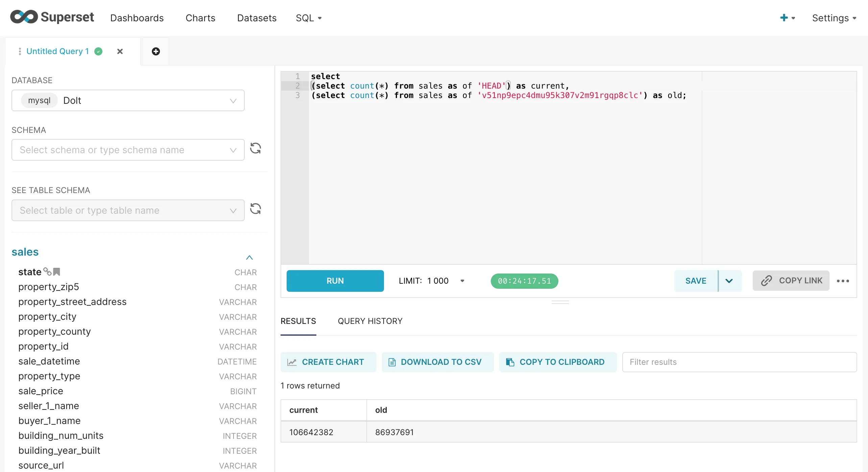
Task: Run the SQL query
Action: coord(335,281)
